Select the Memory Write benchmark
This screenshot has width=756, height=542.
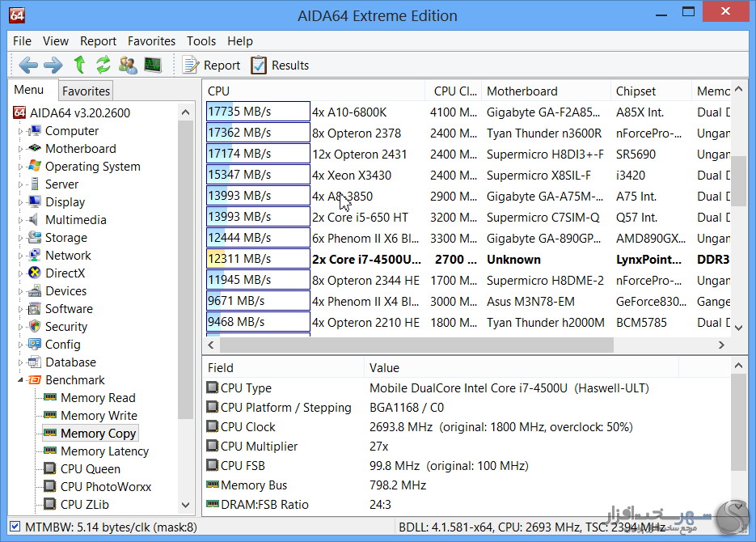[x=99, y=416]
